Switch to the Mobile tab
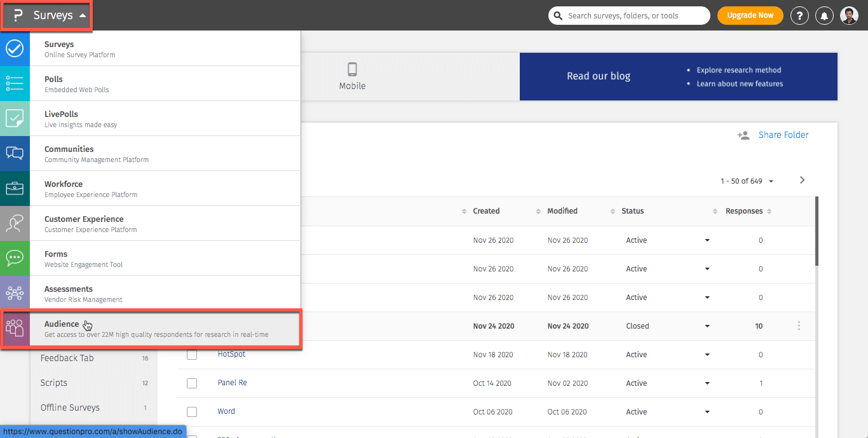 (352, 76)
